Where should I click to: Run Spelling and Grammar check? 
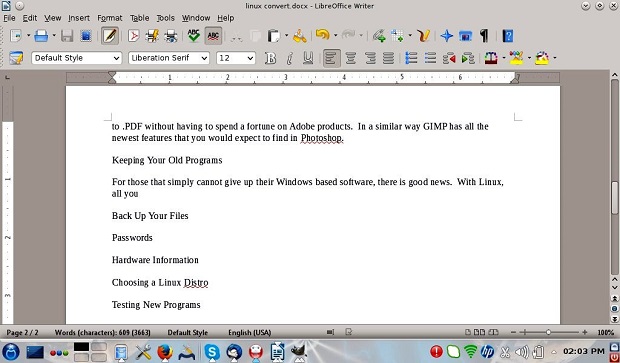point(194,36)
